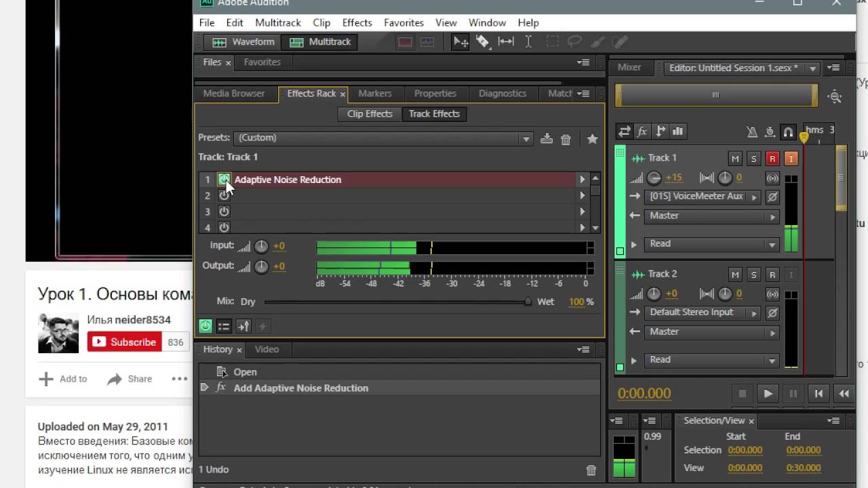The height and width of the screenshot is (488, 868).
Task: Open Adaptive Noise Reduction slot arrow menu
Action: [582, 180]
